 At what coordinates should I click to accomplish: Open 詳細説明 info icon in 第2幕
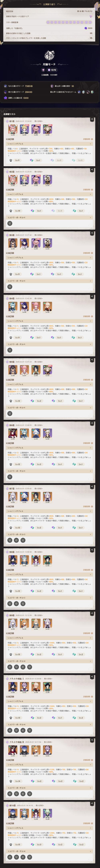coord(92,189)
